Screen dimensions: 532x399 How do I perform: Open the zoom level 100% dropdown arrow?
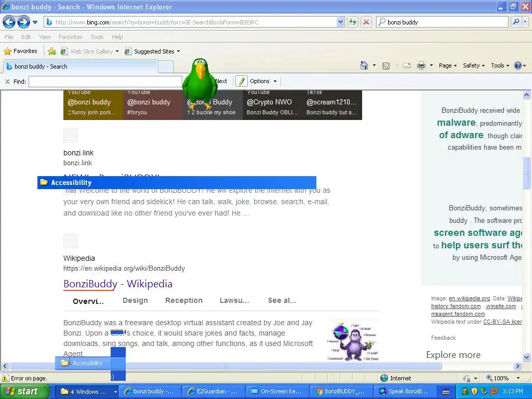(x=518, y=378)
